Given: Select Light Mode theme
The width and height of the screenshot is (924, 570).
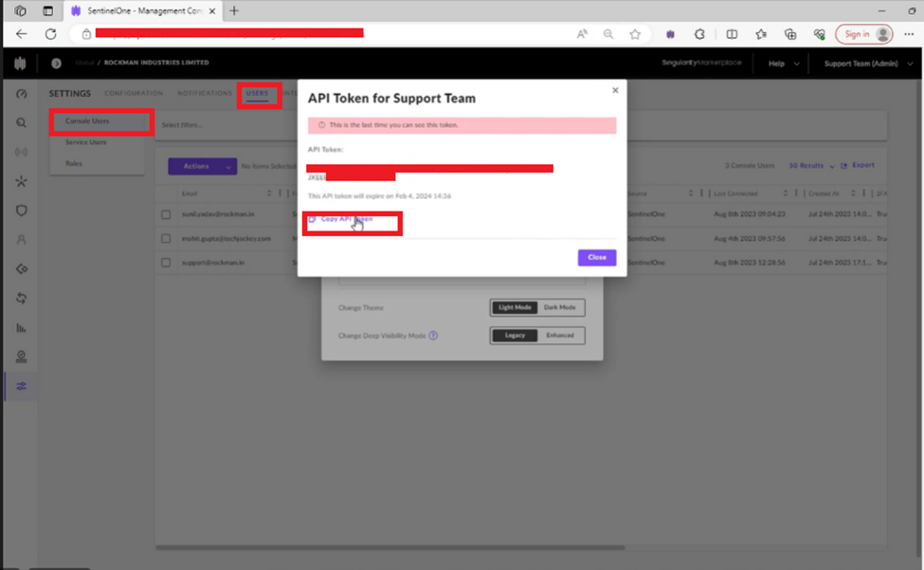Looking at the screenshot, I should (515, 307).
